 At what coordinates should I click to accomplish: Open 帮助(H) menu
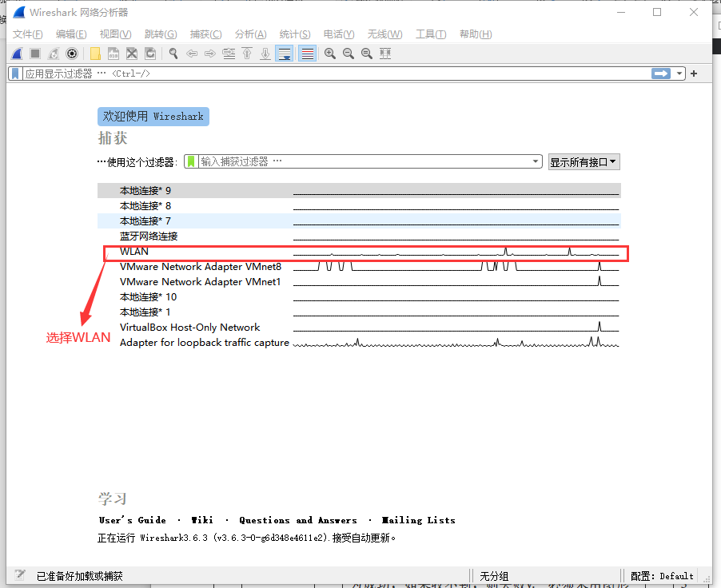[476, 34]
